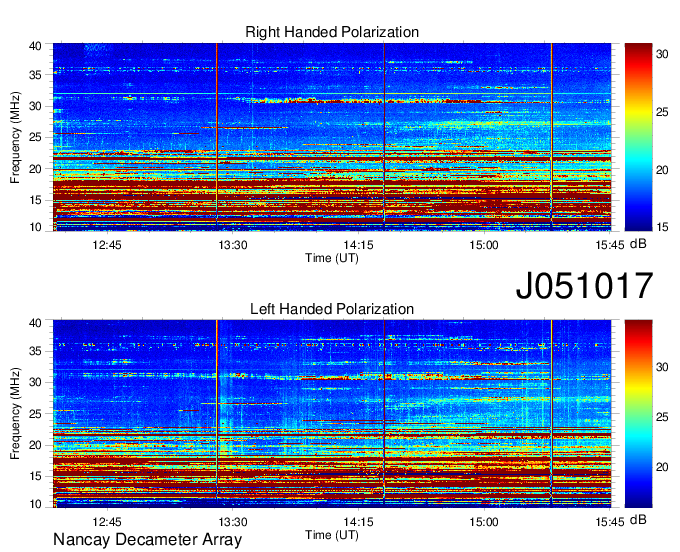Click the dB unit label beside the bottom color bar

click(638, 519)
